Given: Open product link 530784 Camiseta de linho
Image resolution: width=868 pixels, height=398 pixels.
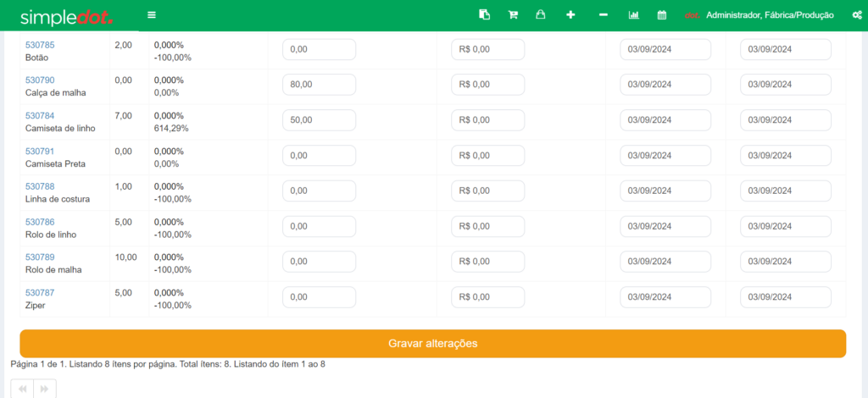Looking at the screenshot, I should point(40,115).
